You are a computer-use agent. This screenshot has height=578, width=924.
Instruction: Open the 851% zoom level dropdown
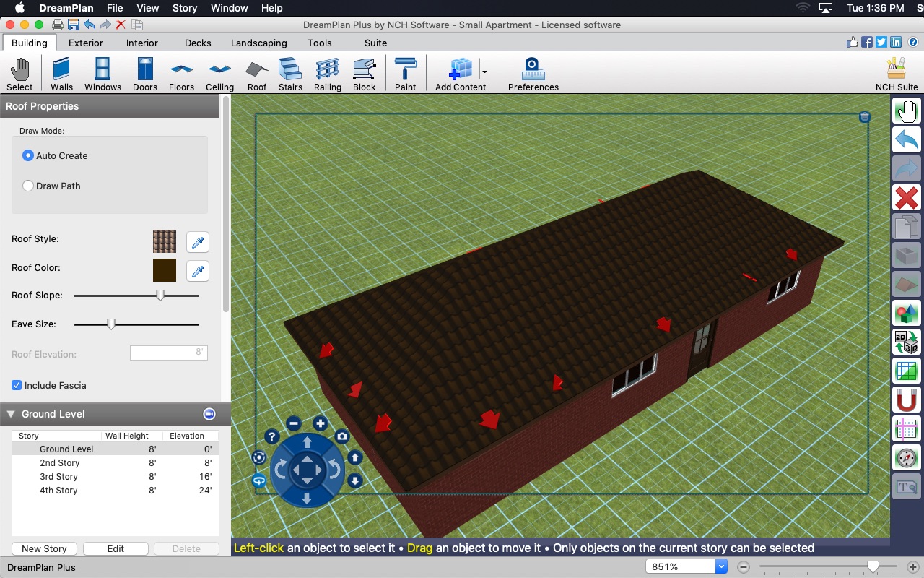pyautogui.click(x=720, y=567)
